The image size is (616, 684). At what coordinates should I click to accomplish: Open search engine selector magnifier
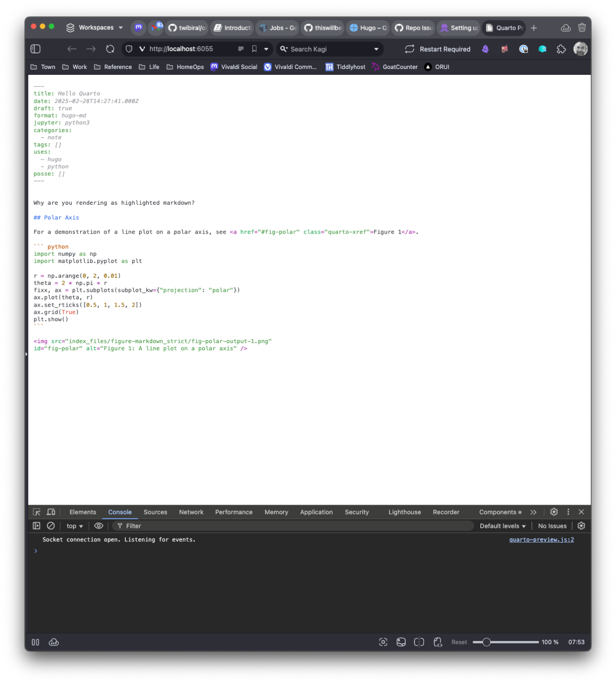coord(284,49)
